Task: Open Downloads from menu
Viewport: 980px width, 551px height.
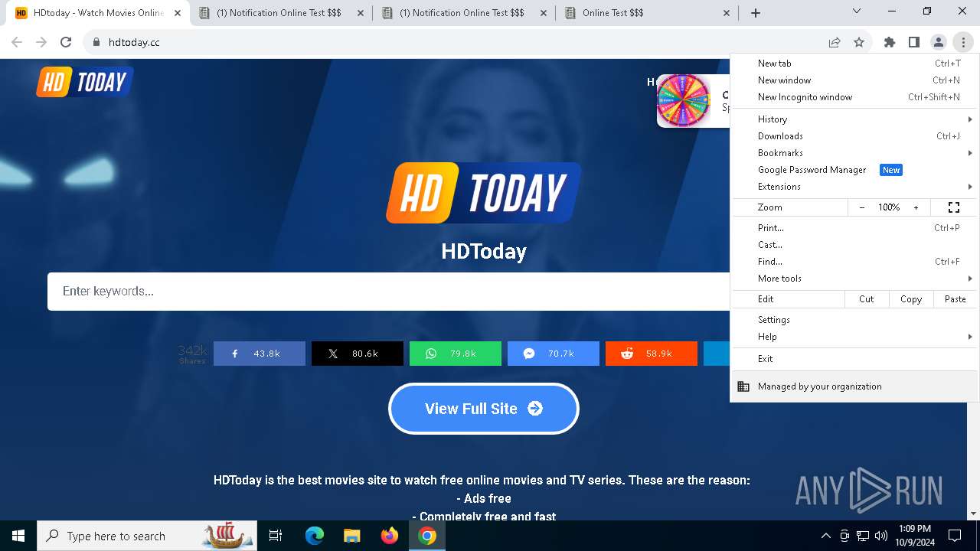Action: (854, 136)
